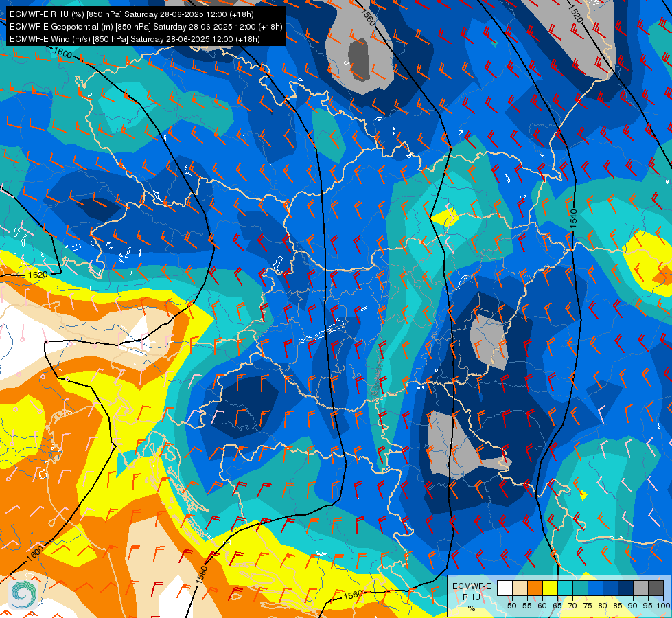Image resolution: width=672 pixels, height=618 pixels.
Task: Click the 1520 contour label
Action: click(575, 13)
